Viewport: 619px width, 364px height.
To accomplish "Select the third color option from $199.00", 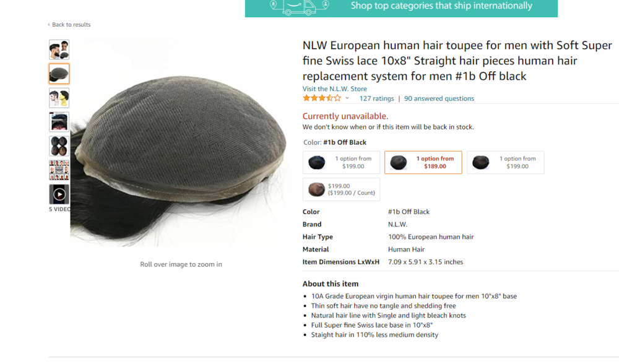I will (x=505, y=162).
